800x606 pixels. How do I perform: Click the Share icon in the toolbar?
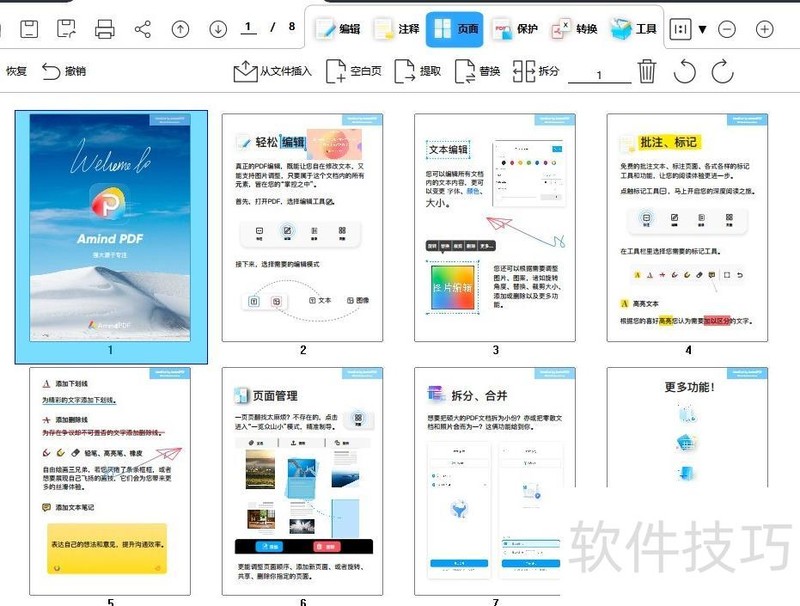[143, 27]
